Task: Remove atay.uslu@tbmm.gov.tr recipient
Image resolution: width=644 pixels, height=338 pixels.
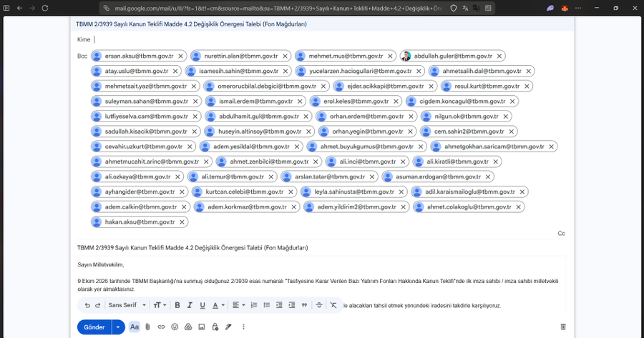Action: [x=175, y=71]
